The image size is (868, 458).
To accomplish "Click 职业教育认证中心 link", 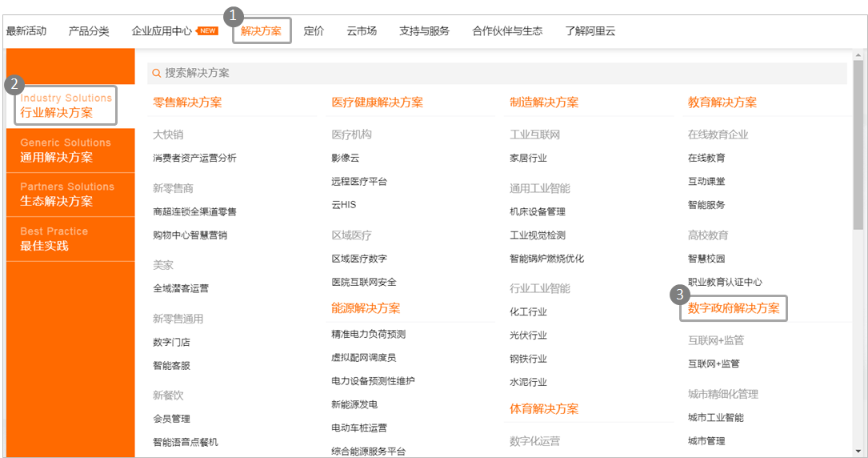I will click(x=725, y=282).
